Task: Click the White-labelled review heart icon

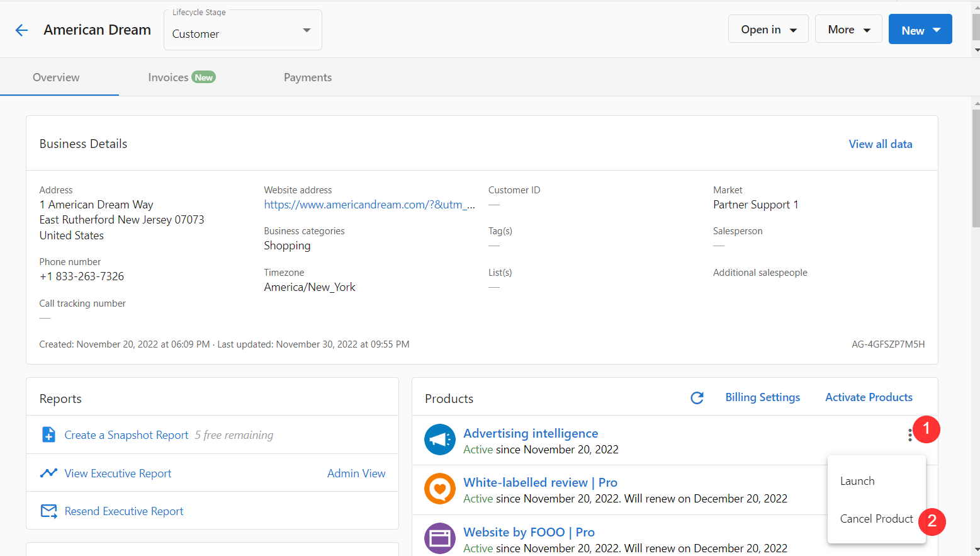Action: coord(440,489)
